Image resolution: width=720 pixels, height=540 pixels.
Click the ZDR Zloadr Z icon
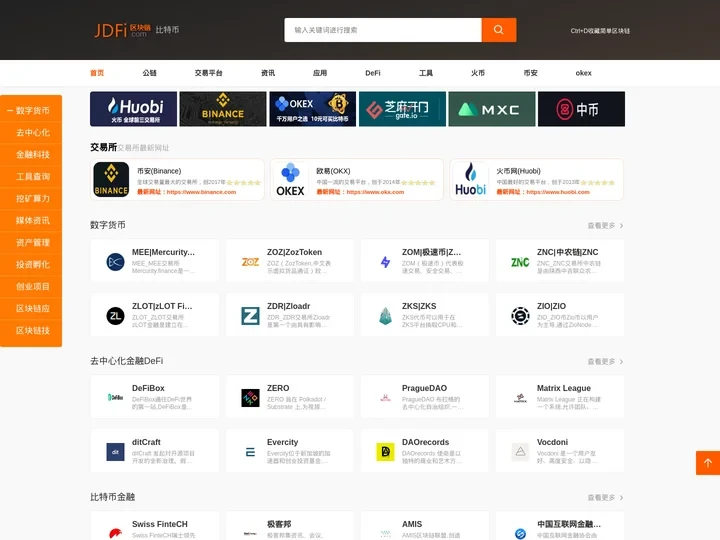click(250, 316)
